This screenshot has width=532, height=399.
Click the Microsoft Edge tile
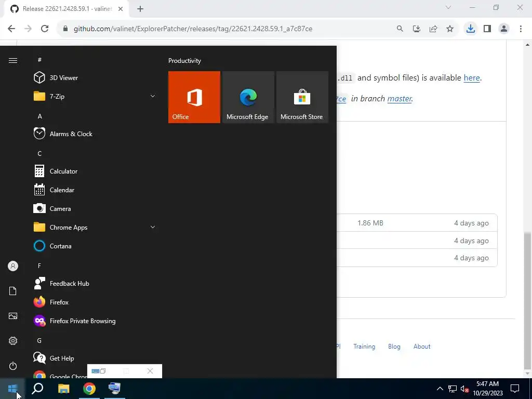click(x=248, y=97)
